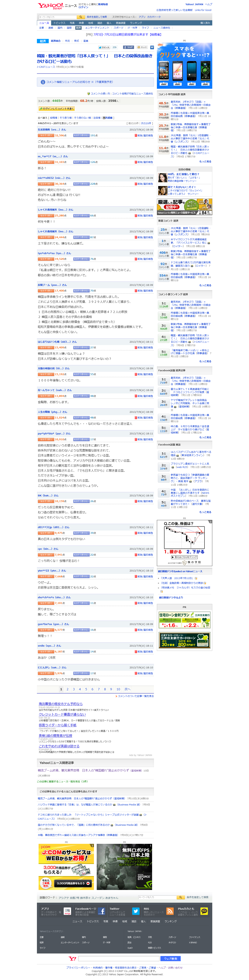Click 削除/違反報告 on BK (bak...) comment
This screenshot has width=249, height=980.
pos(144,501)
